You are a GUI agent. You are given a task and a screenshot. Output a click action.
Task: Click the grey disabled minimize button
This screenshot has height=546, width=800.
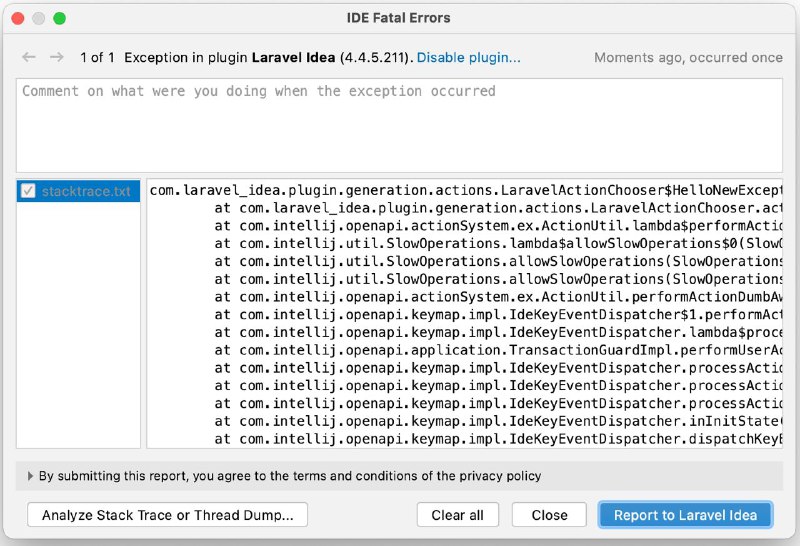[x=39, y=18]
